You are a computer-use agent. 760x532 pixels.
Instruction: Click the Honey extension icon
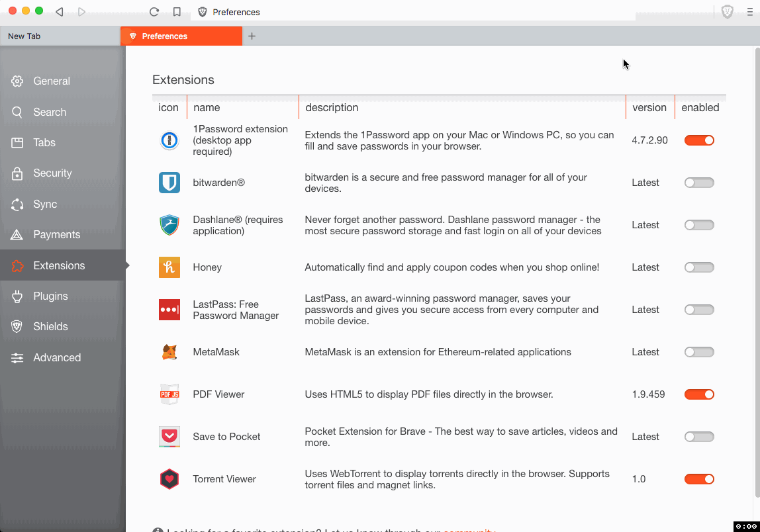tap(169, 267)
